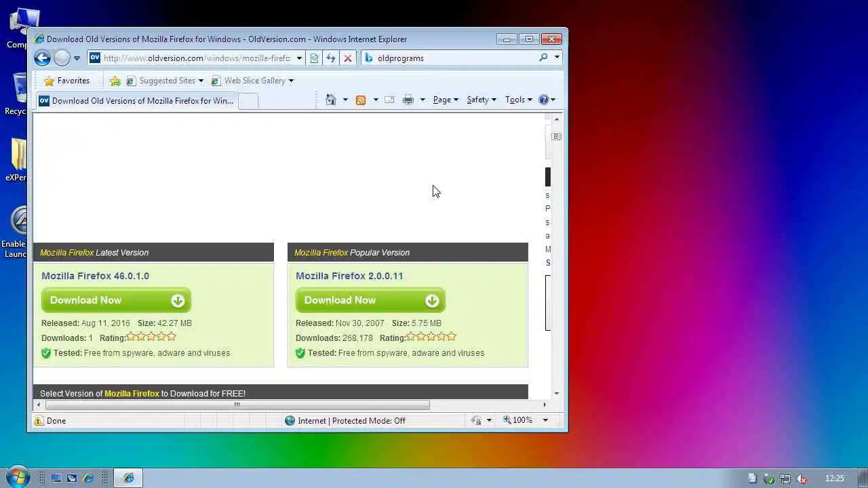This screenshot has height=488, width=868.
Task: Expand the Feeds dropdown arrow
Action: (376, 100)
